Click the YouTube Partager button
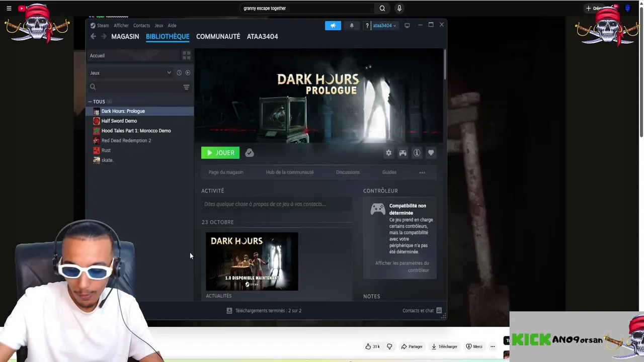 coord(412,346)
